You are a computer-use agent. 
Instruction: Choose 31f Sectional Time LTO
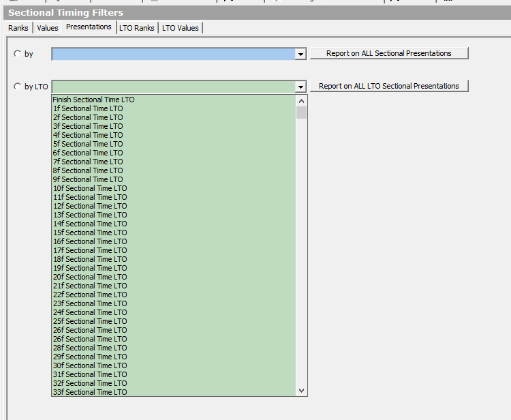tap(174, 374)
